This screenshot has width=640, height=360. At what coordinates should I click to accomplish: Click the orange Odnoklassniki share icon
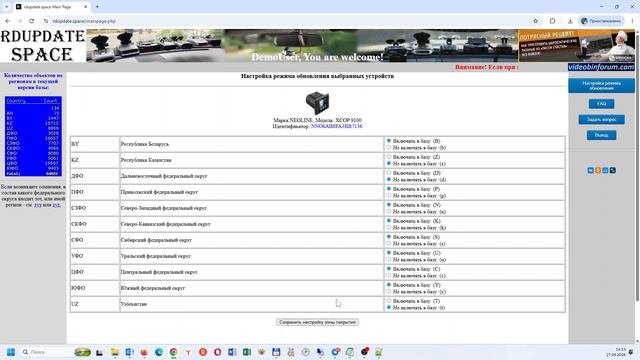pos(598,170)
